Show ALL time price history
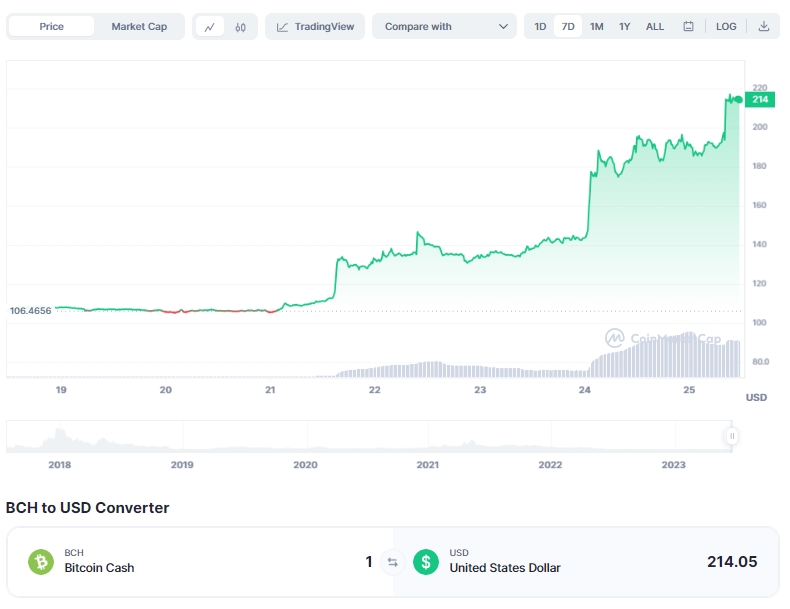Image resolution: width=790 pixels, height=609 pixels. click(655, 27)
